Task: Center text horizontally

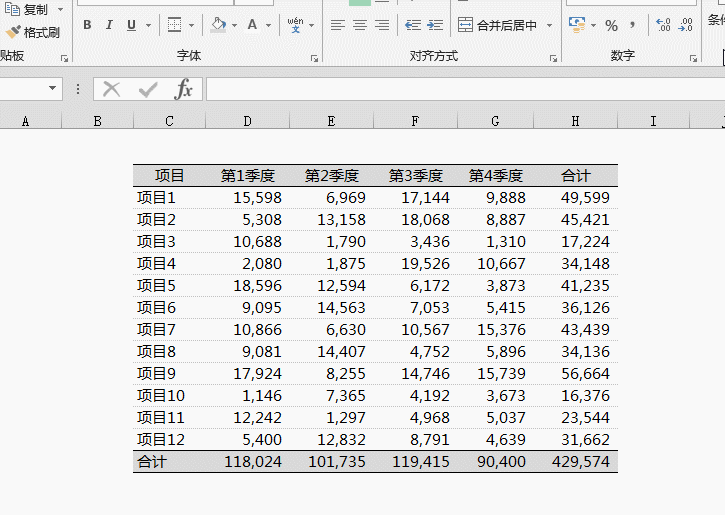Action: pos(360,25)
